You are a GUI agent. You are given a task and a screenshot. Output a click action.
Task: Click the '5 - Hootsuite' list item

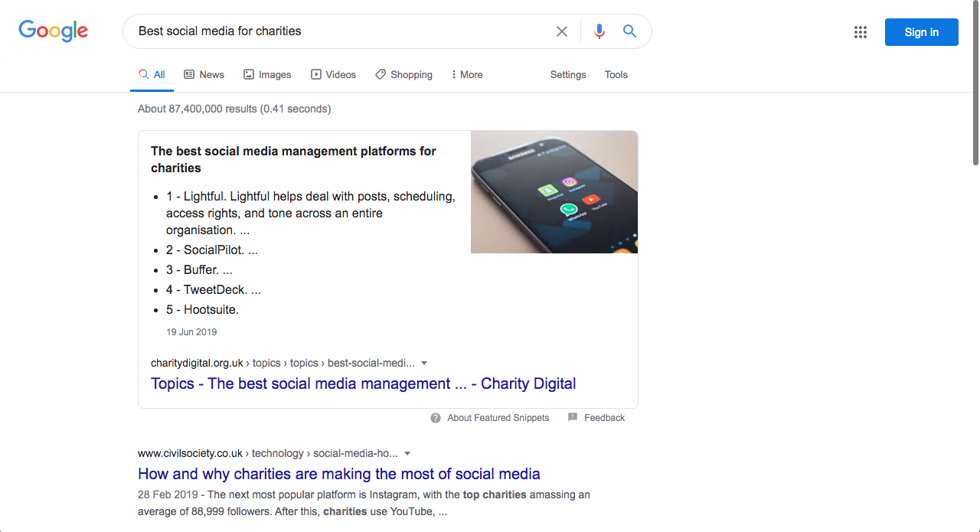[x=203, y=310]
